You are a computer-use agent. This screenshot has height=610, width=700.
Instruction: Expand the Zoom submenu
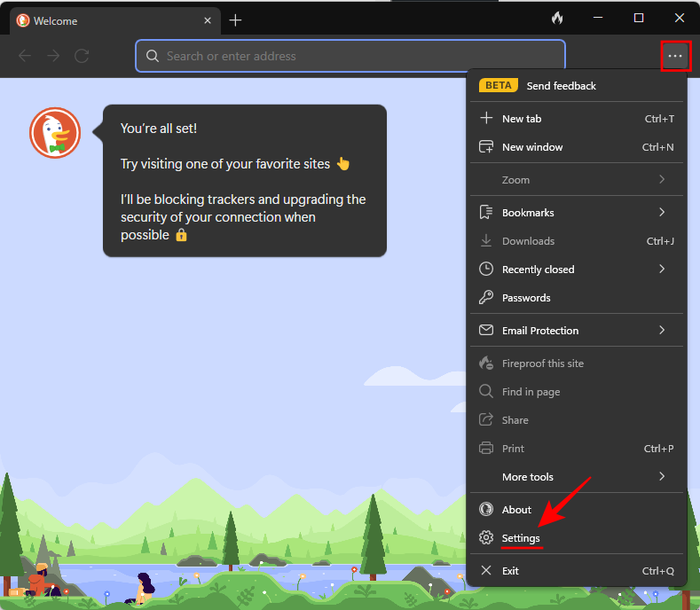tap(577, 180)
